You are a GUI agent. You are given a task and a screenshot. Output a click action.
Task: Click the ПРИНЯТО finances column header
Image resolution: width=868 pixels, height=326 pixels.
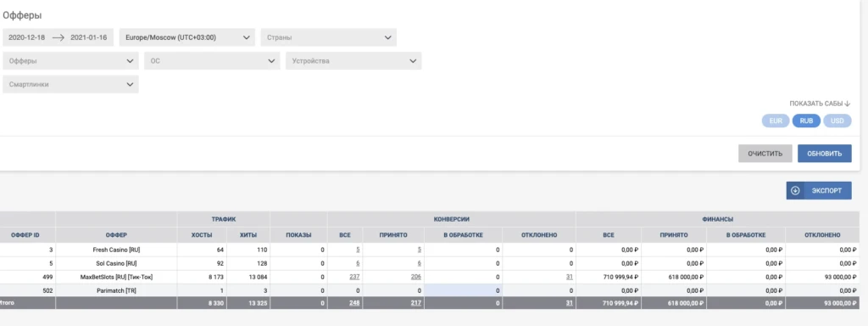(674, 235)
